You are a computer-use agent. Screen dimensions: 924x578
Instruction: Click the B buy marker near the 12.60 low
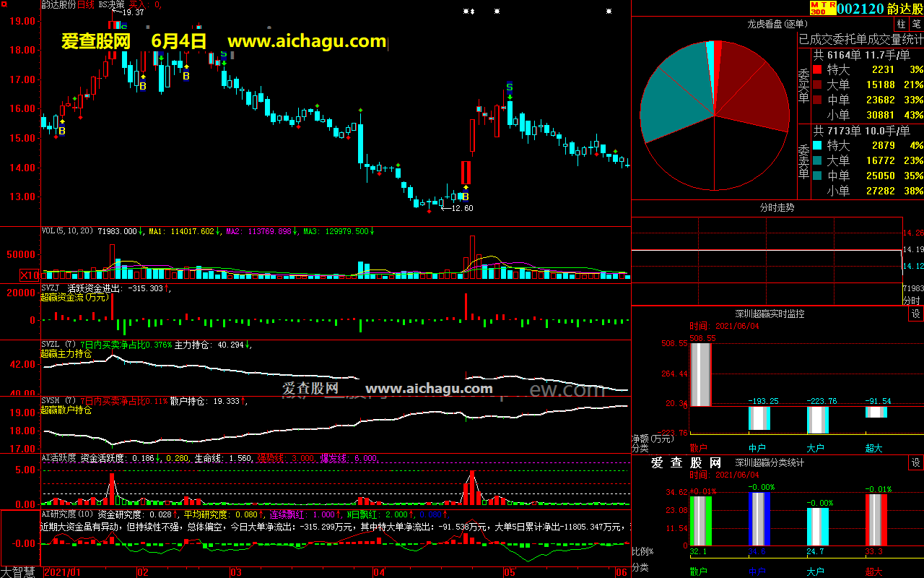click(x=466, y=196)
